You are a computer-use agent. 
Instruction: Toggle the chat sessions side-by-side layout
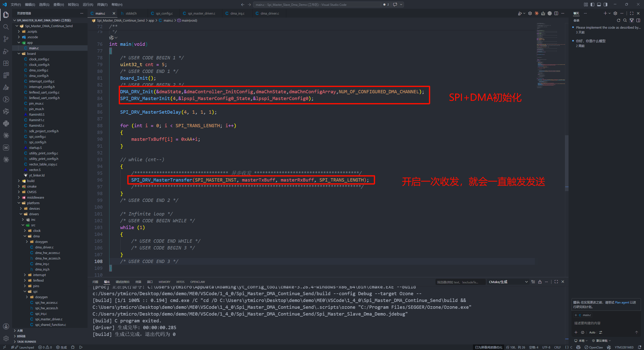coord(638,20)
